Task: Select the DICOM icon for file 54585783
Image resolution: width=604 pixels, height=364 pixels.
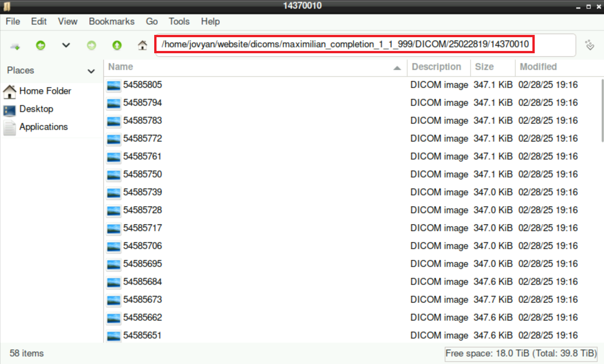Action: pos(113,121)
